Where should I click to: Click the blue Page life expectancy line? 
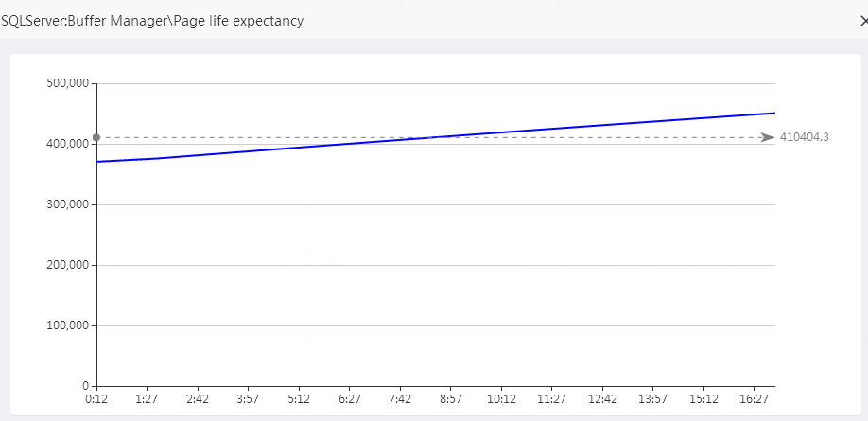coord(435,135)
